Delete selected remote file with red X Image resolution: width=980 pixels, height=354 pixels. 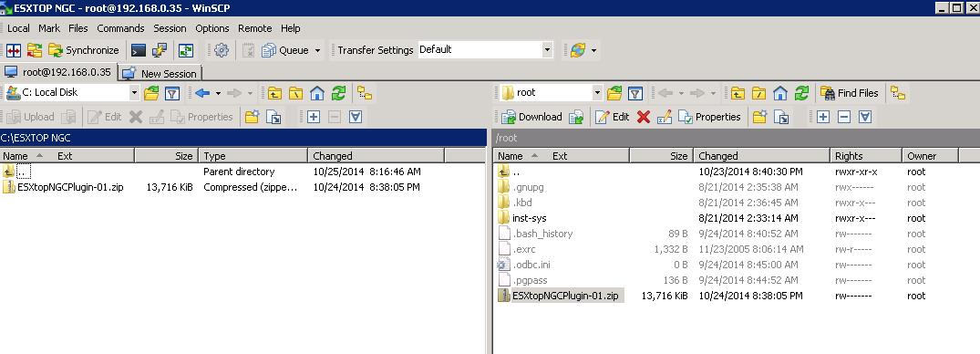(643, 117)
